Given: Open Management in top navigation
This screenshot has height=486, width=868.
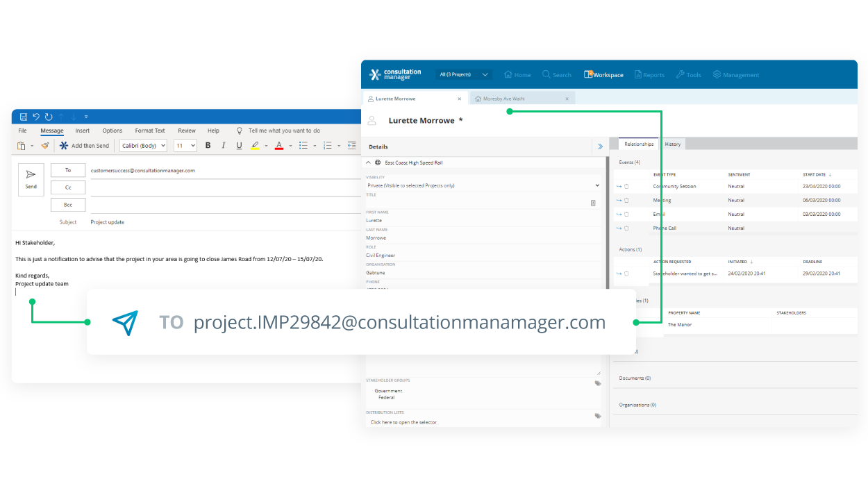Looking at the screenshot, I should click(735, 74).
